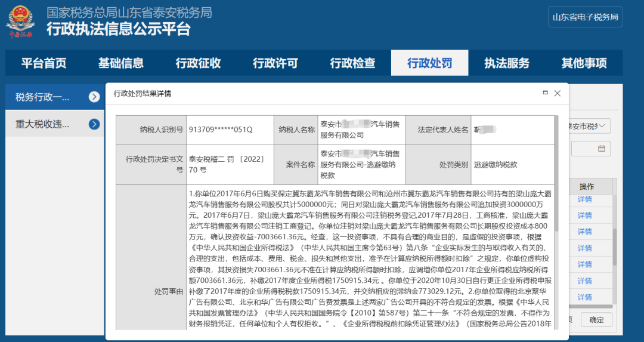Open the 泰安市税务 dropdown behind dialog
644x342 pixels.
tap(590, 126)
